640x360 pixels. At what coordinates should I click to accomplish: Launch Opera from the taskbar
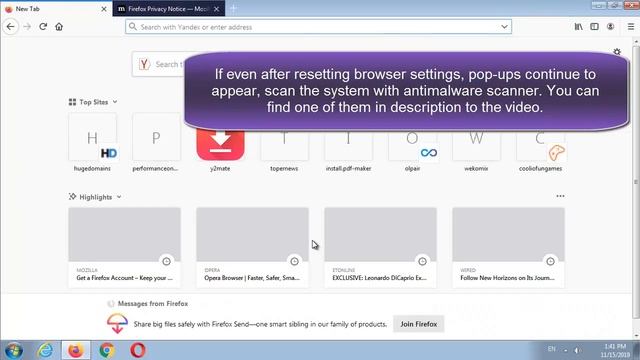pos(138,350)
